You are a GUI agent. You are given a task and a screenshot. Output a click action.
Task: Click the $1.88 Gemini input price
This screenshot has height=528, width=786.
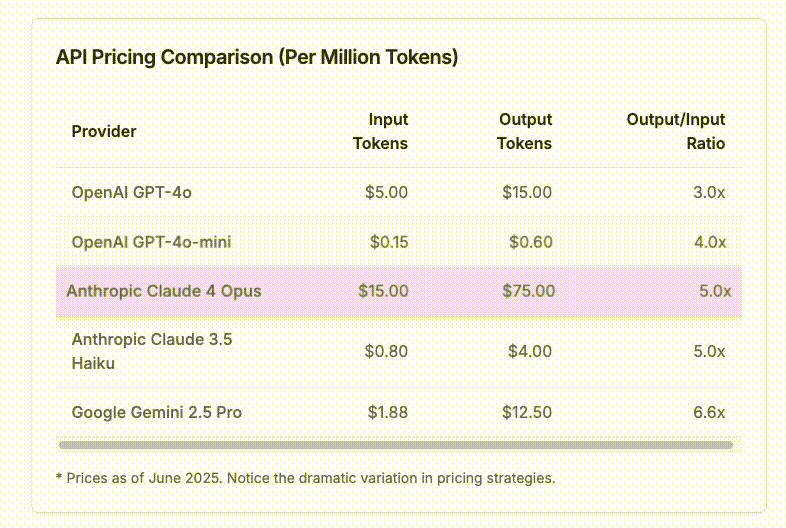click(387, 412)
